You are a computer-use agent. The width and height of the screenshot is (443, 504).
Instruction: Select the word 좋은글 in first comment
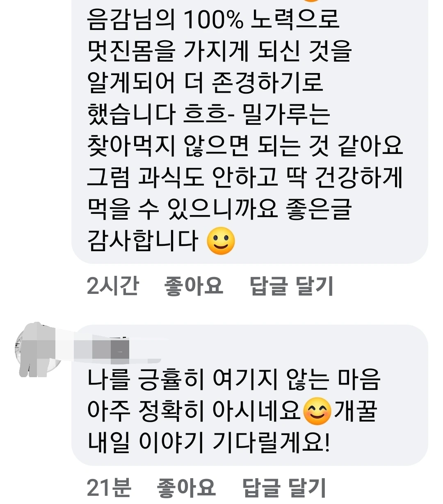click(x=319, y=209)
